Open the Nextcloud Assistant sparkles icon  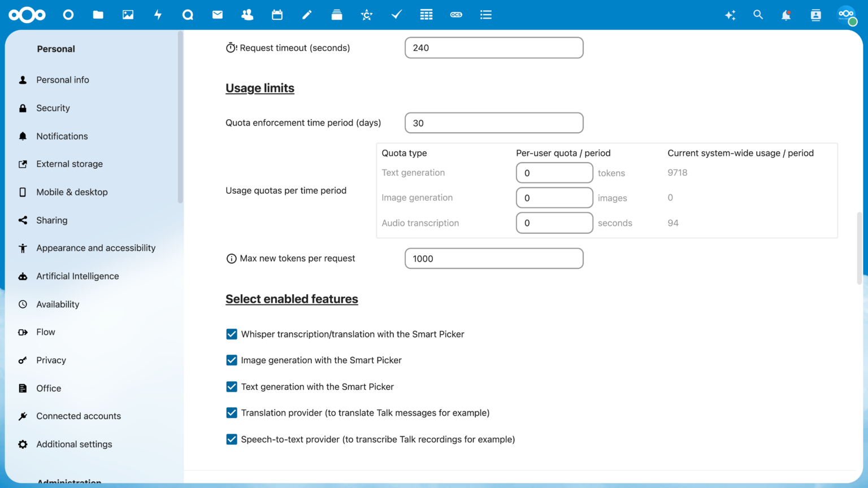730,15
